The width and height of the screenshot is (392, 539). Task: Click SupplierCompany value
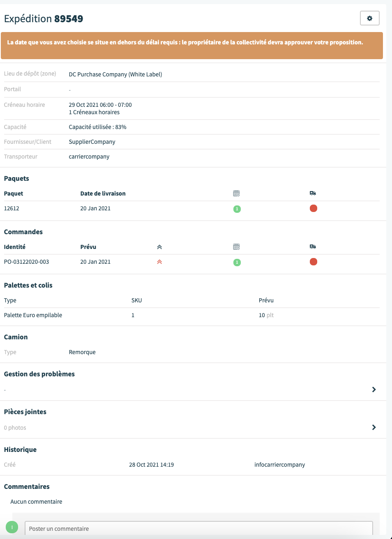pyautogui.click(x=92, y=142)
